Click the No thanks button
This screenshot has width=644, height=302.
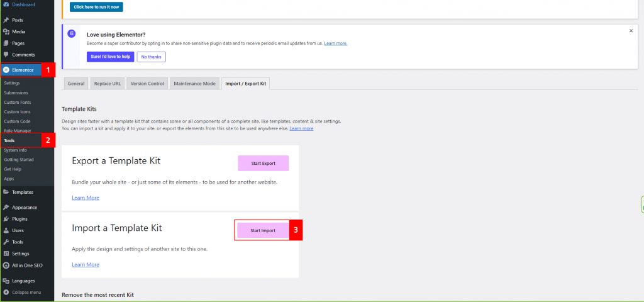[151, 57]
